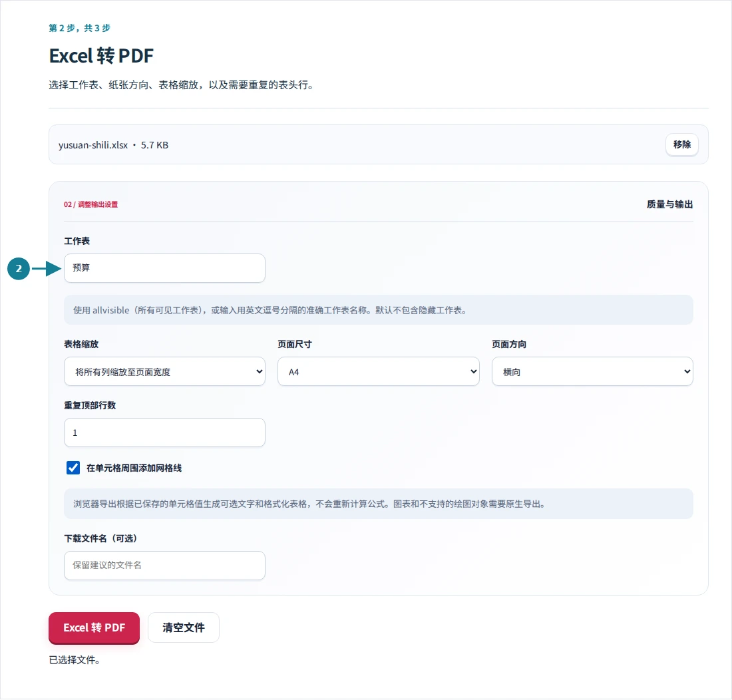Viewport: 732px width, 700px height.
Task: Open the 页面尺寸 A4 dropdown
Action: [x=378, y=371]
